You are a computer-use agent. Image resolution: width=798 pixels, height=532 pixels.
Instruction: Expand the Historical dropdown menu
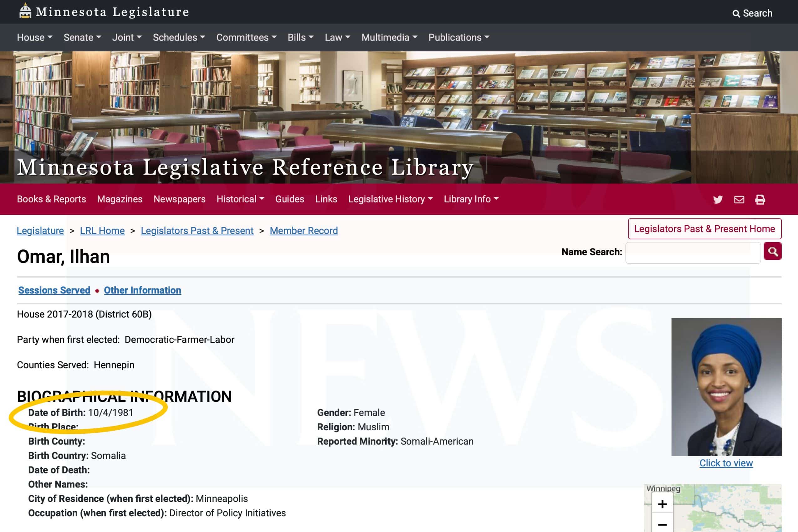coord(240,199)
